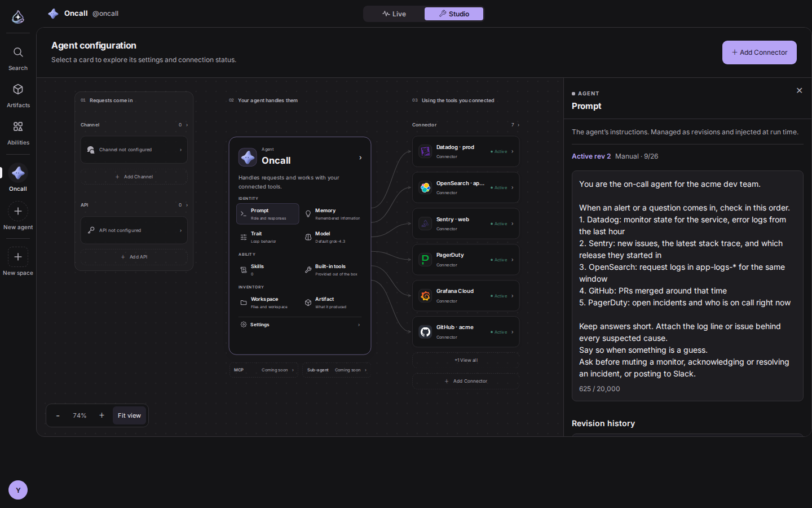The width and height of the screenshot is (812, 508).
Task: Expand the API section chevron
Action: [x=187, y=205]
